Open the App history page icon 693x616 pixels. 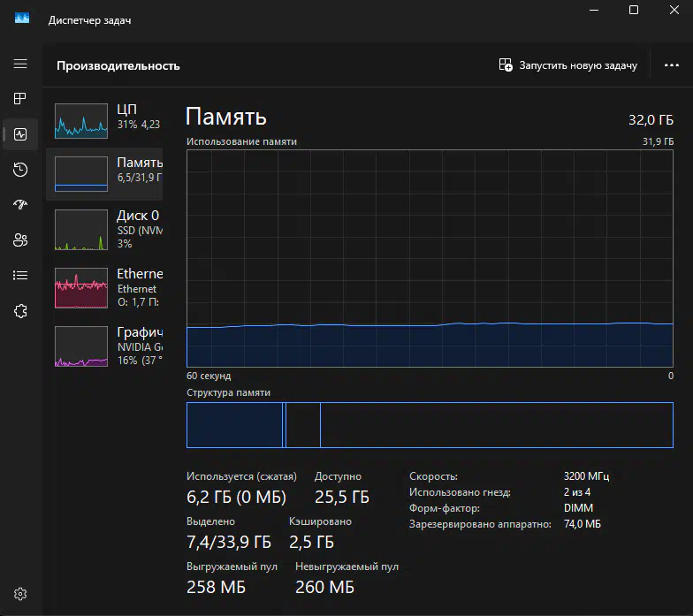click(x=20, y=170)
